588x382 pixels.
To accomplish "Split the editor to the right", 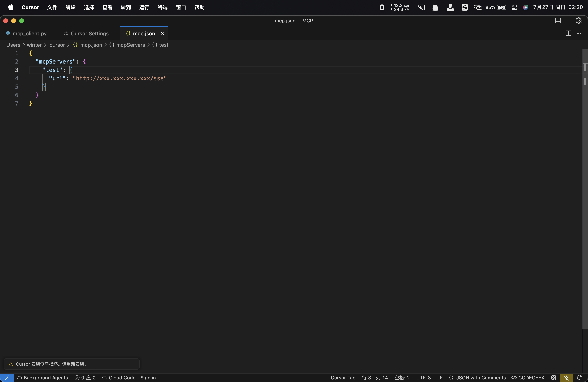I will pos(568,33).
